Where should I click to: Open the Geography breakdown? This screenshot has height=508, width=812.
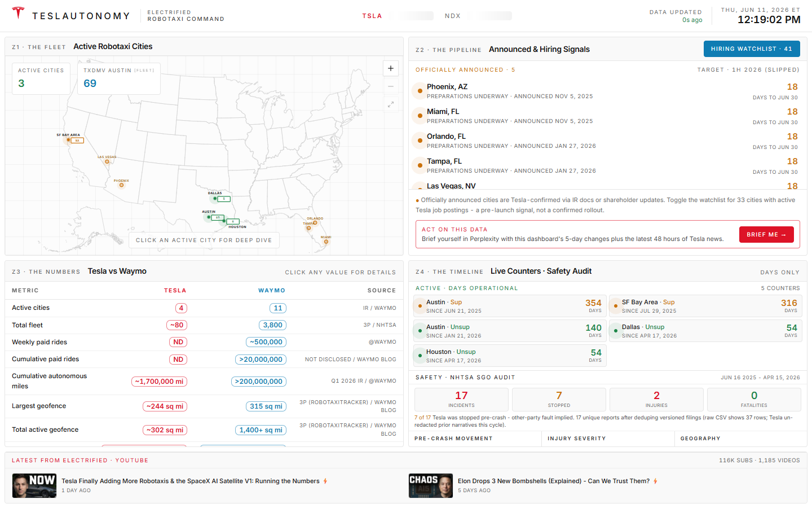(740, 439)
